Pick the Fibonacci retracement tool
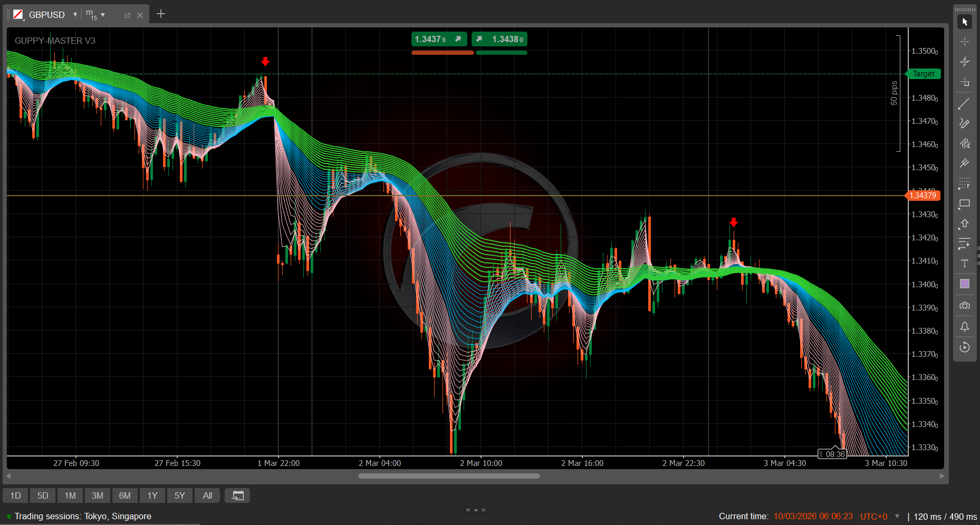This screenshot has height=525, width=980. point(964,183)
